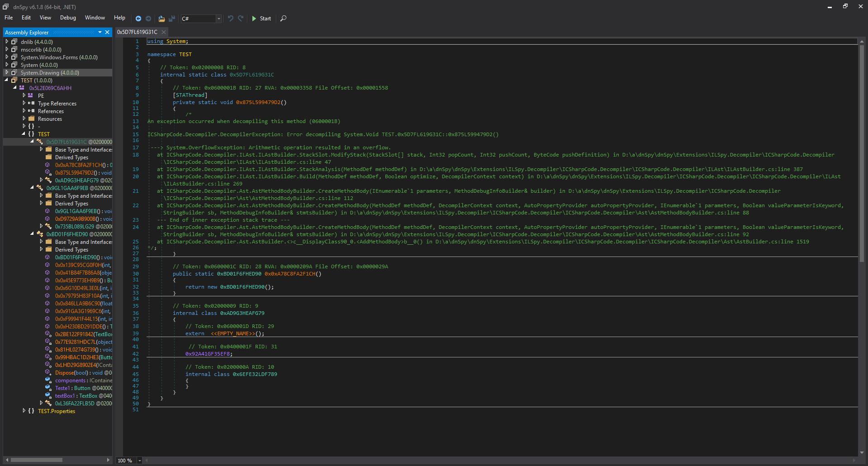
Task: Click the Navigate Backward arrow icon
Action: coord(138,19)
